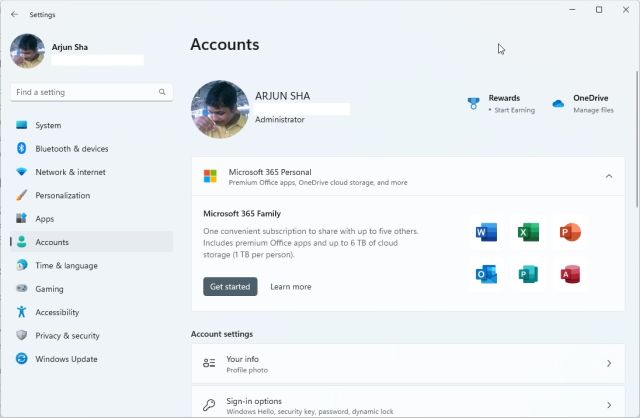Screen dimensions: 640x418
Task: Click the Personalization paintbrush icon
Action: click(22, 195)
